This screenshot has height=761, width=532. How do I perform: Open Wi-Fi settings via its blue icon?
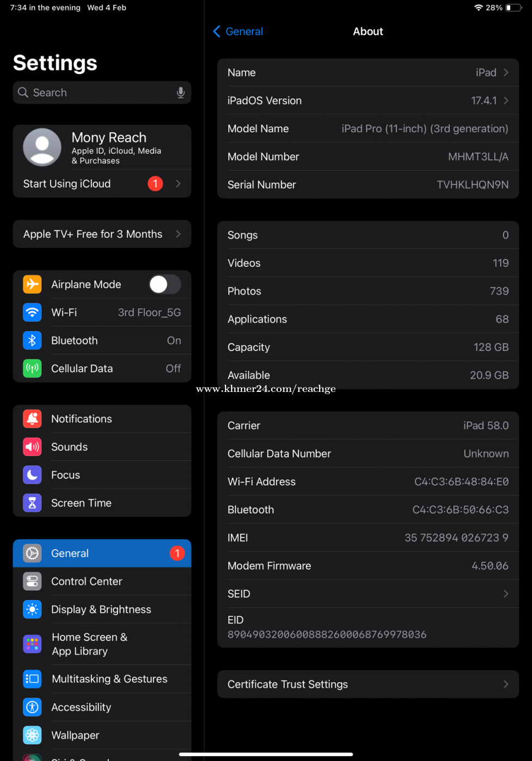33,313
